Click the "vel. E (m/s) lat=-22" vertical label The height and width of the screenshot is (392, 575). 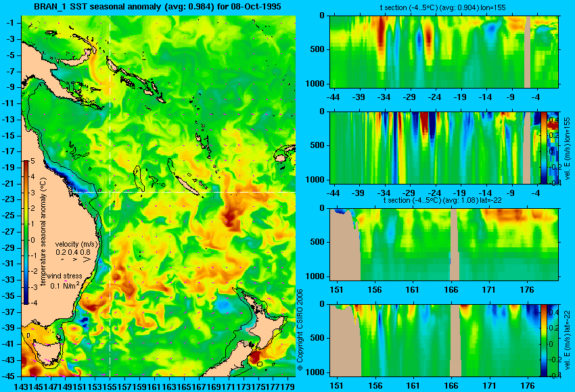568,340
